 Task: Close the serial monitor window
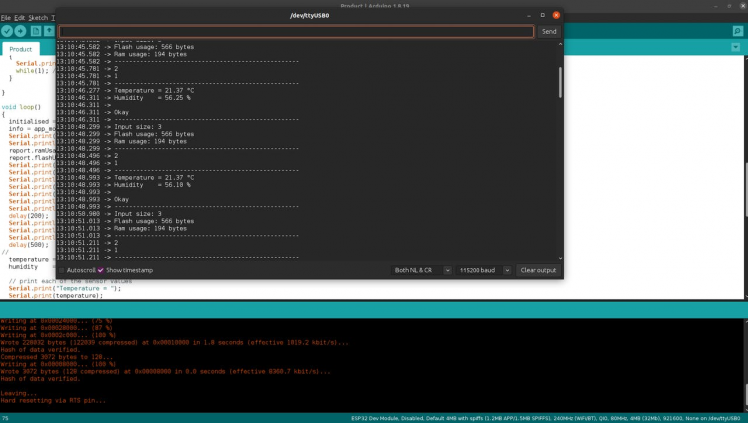pyautogui.click(x=556, y=16)
